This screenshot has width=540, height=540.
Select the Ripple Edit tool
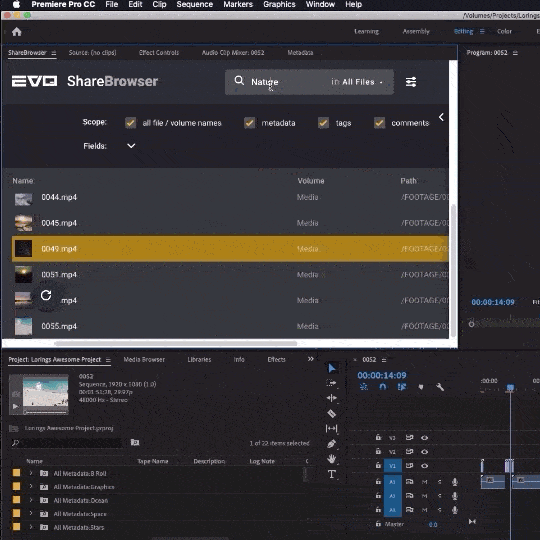(331, 398)
